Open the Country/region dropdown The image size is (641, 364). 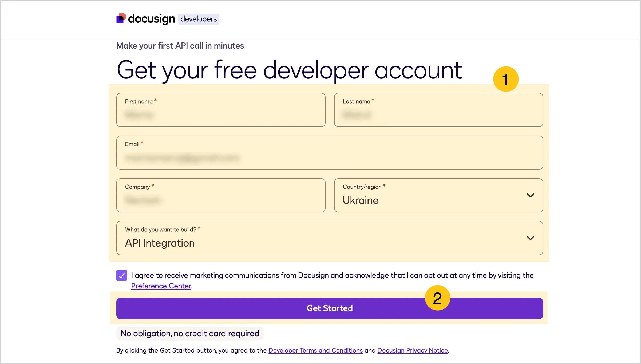[x=439, y=195]
